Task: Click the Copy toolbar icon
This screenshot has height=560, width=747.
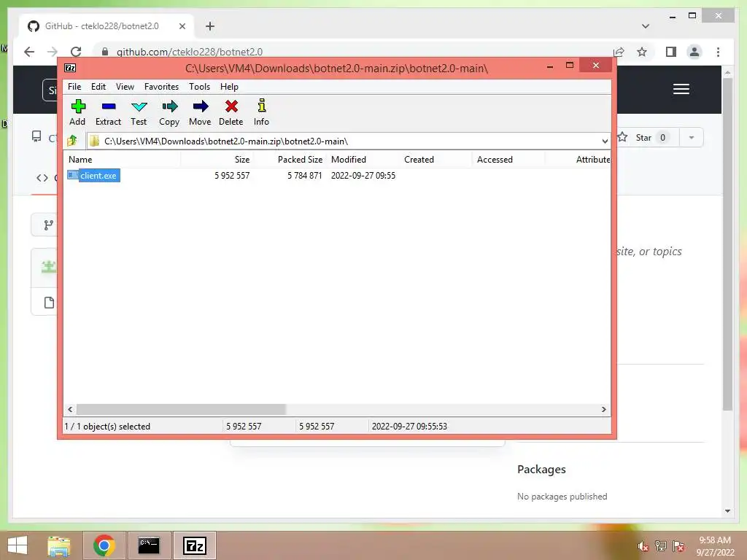Action: [x=169, y=112]
